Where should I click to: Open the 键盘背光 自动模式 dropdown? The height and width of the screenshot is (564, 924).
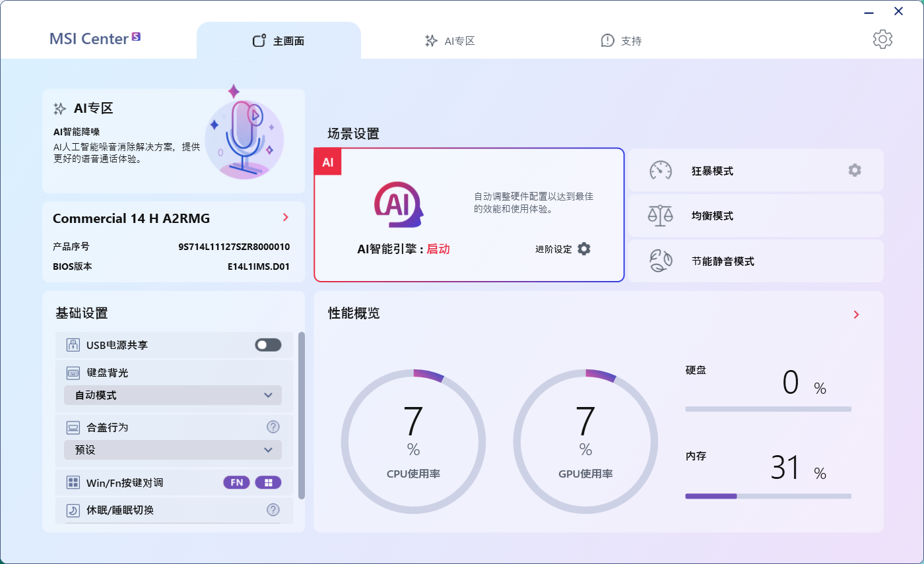[x=173, y=395]
